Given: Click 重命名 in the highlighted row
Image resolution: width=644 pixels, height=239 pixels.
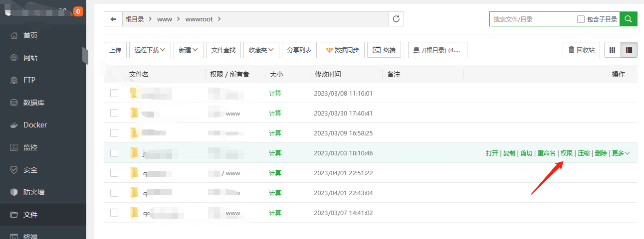Looking at the screenshot, I should [x=547, y=153].
